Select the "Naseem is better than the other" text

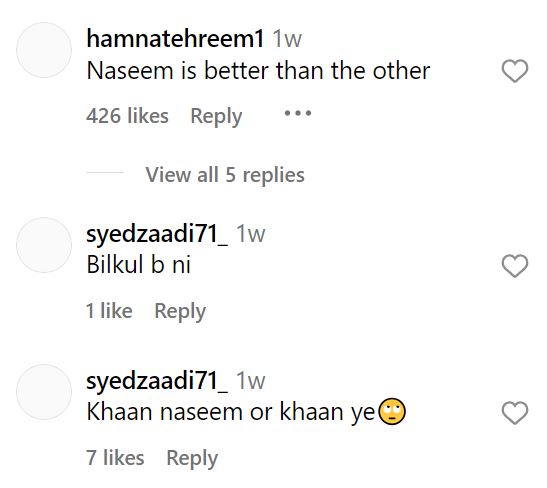[x=258, y=71]
